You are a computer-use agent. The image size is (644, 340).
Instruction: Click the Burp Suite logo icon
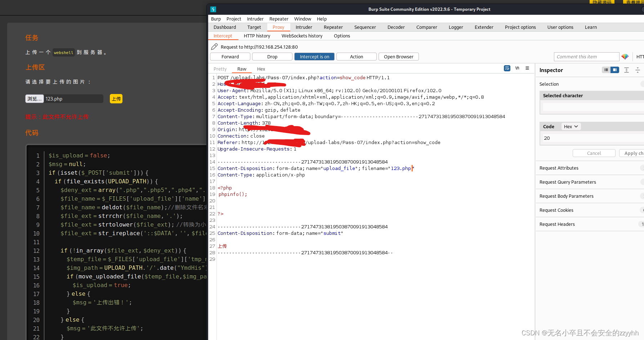coord(213,9)
